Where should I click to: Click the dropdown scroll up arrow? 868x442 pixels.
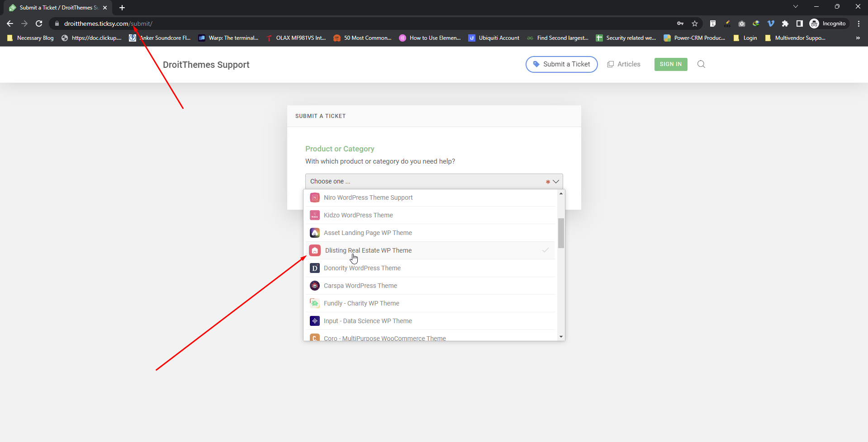[561, 193]
